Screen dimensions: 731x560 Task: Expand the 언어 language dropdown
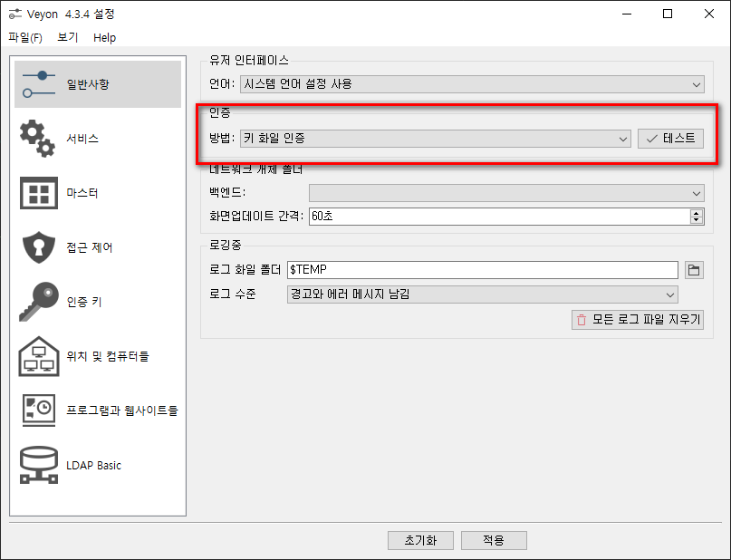point(472,84)
